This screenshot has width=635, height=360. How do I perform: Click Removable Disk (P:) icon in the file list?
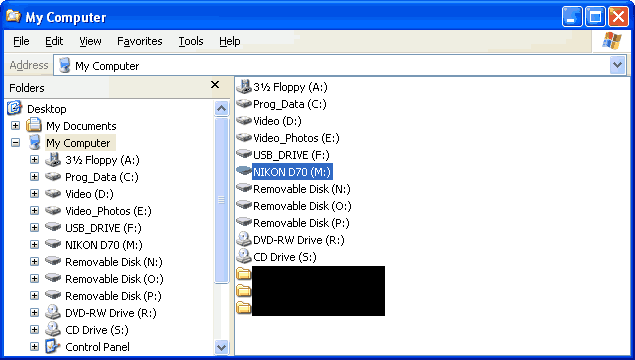pos(244,222)
